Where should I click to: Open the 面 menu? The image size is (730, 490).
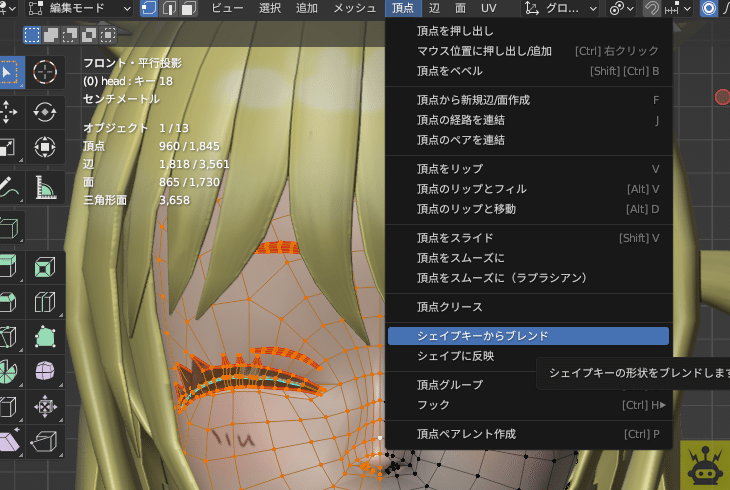(460, 8)
